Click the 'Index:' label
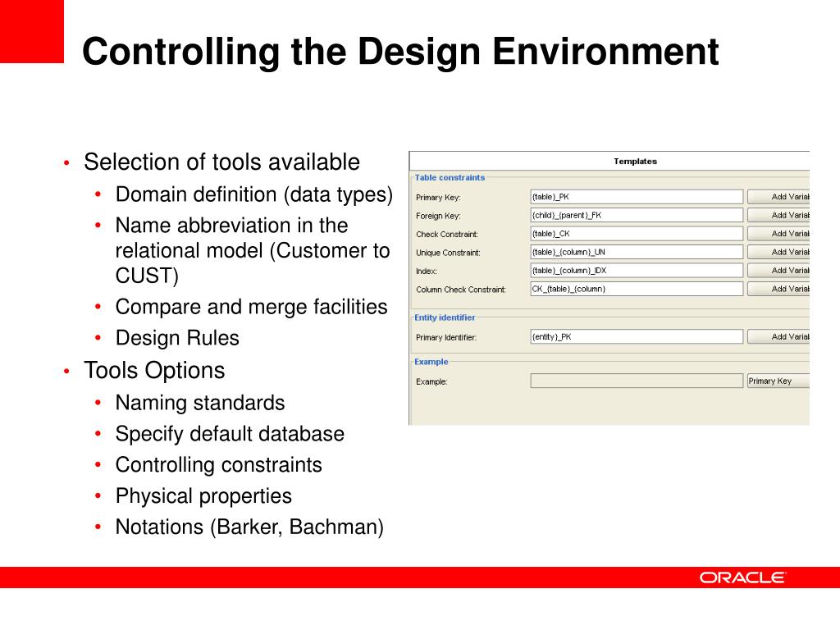Viewport: 840px width, 630px height. [x=427, y=271]
